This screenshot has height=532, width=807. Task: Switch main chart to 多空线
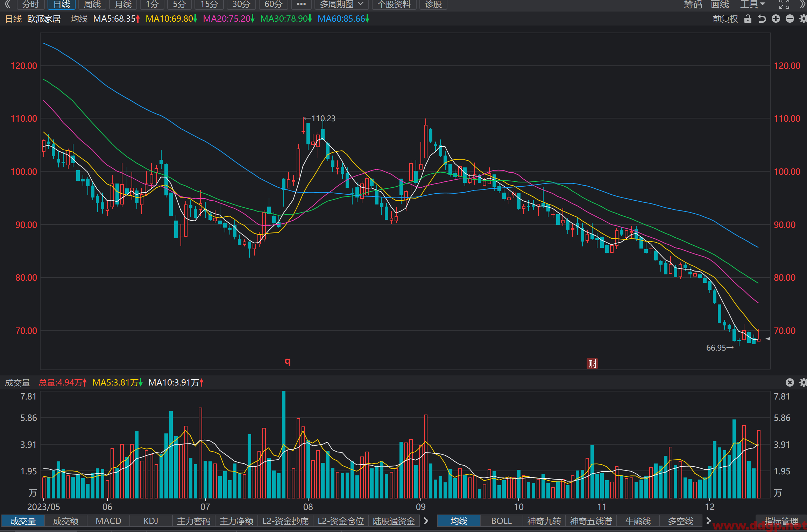point(681,521)
